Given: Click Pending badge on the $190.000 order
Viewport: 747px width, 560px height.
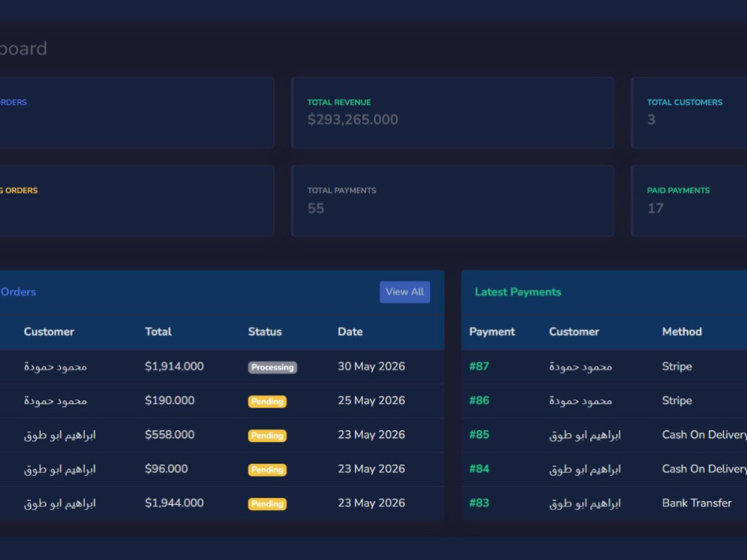Looking at the screenshot, I should click(267, 402).
